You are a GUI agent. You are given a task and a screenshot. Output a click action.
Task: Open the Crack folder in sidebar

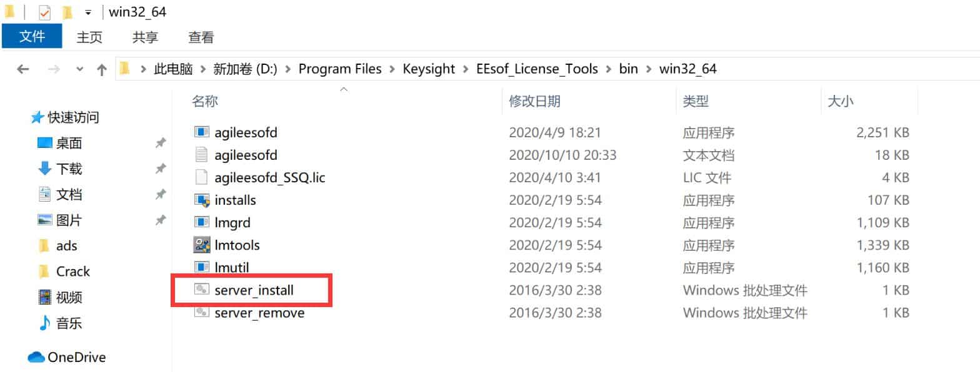pos(72,272)
